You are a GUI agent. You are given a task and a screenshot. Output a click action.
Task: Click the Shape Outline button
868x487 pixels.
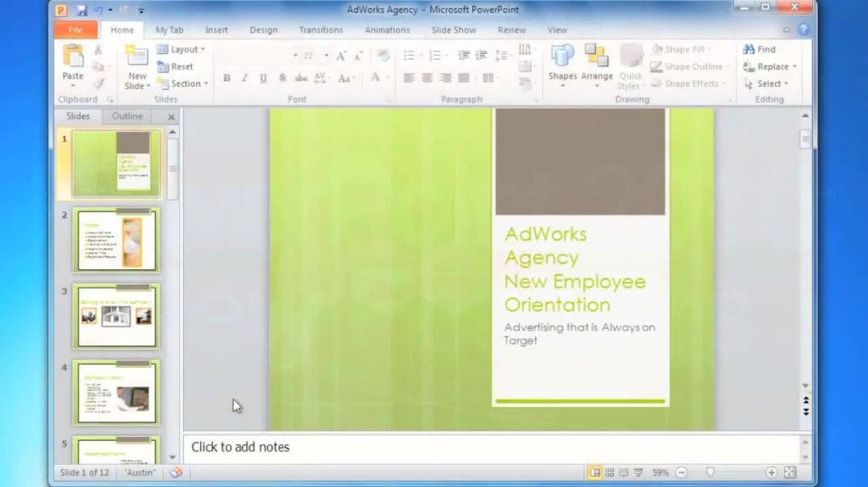(691, 66)
